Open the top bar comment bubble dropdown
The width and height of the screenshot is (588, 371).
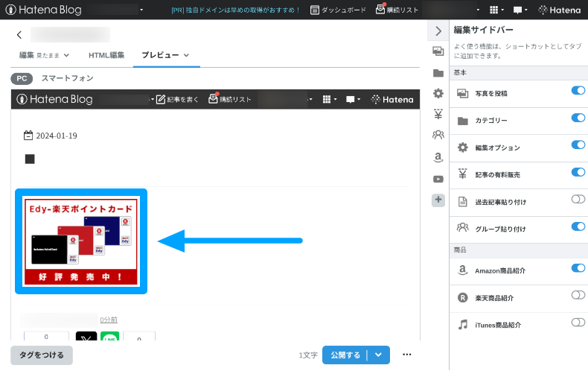tap(520, 10)
